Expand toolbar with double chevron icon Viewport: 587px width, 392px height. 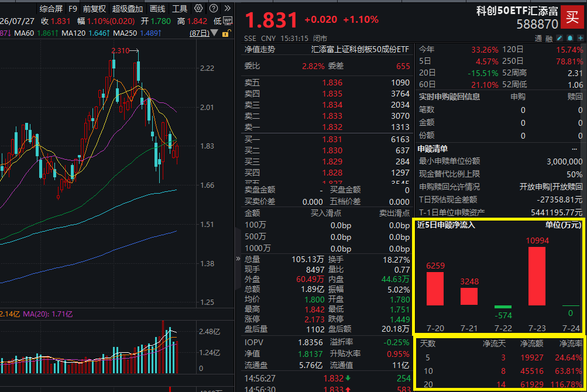coord(227,8)
